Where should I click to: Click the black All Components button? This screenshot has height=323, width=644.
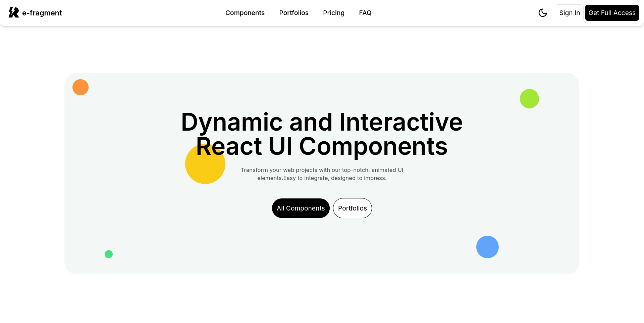(x=301, y=208)
